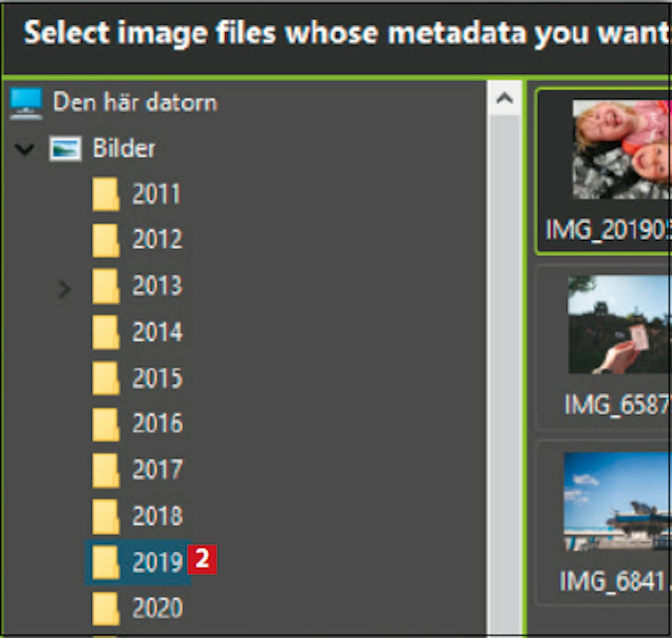Select Den här datorn root item
This screenshot has width=672, height=638.
point(135,102)
